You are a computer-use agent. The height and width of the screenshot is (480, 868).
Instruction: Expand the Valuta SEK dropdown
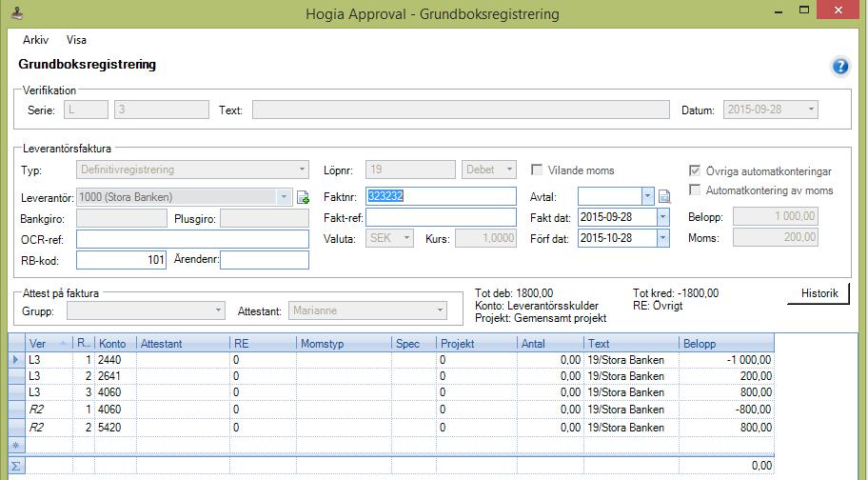(x=407, y=238)
